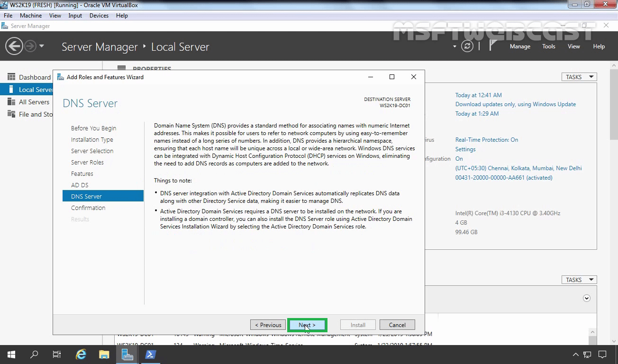Click the Next button in wizard
This screenshot has height=364, width=618.
307,325
